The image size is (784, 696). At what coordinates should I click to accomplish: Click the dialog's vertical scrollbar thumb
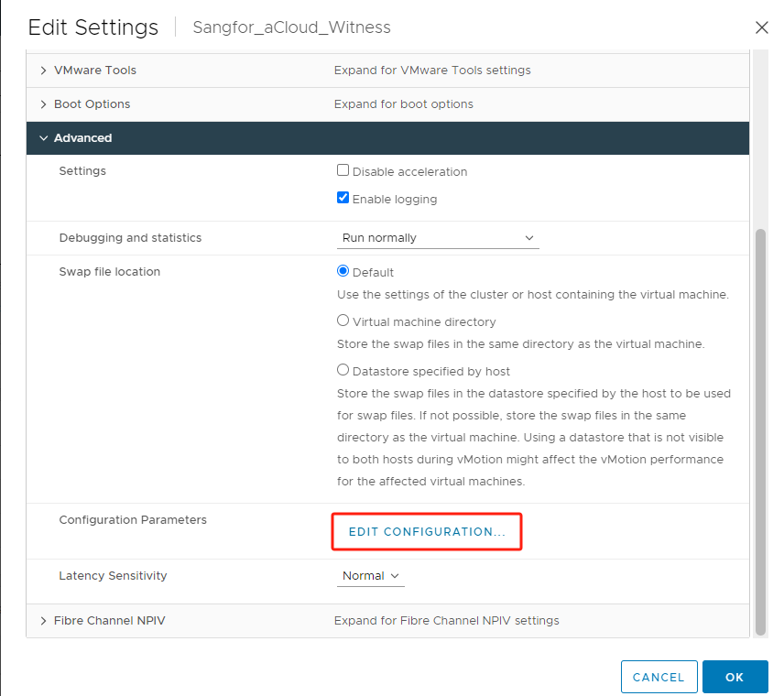coord(760,430)
